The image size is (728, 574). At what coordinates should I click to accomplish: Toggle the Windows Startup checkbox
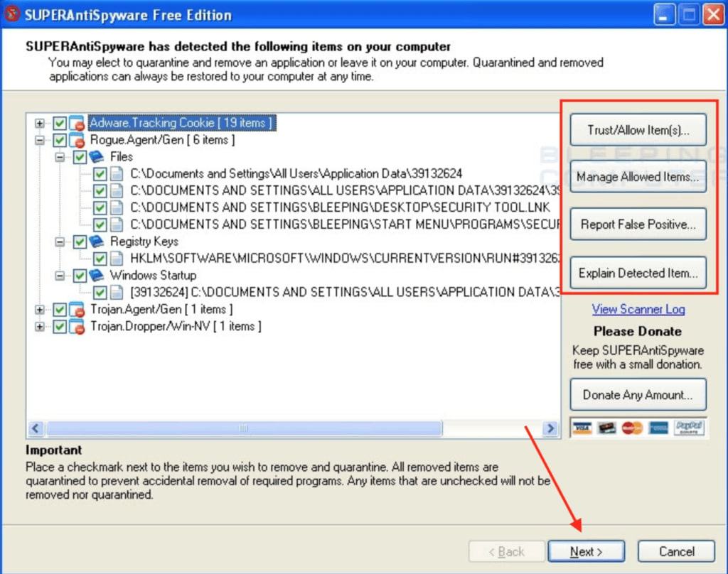point(80,276)
